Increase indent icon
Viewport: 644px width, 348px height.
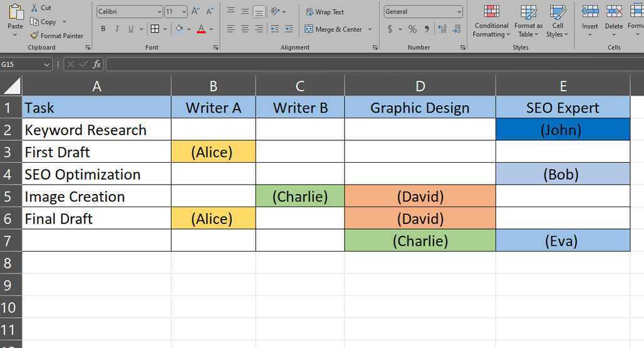click(289, 29)
